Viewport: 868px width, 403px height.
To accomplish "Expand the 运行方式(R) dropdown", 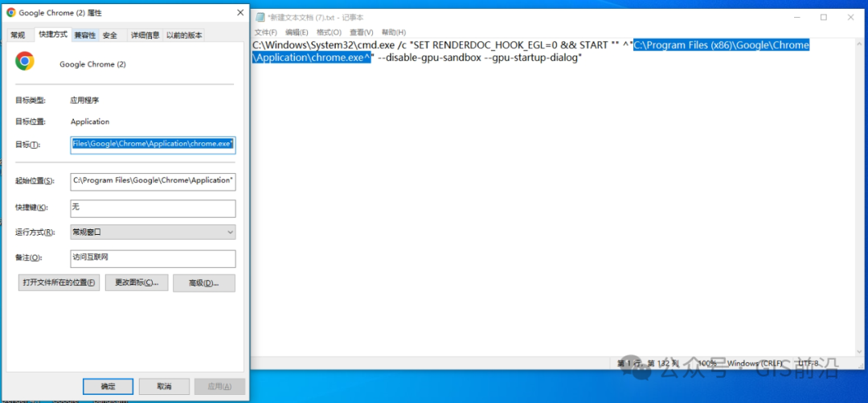I will pyautogui.click(x=153, y=232).
